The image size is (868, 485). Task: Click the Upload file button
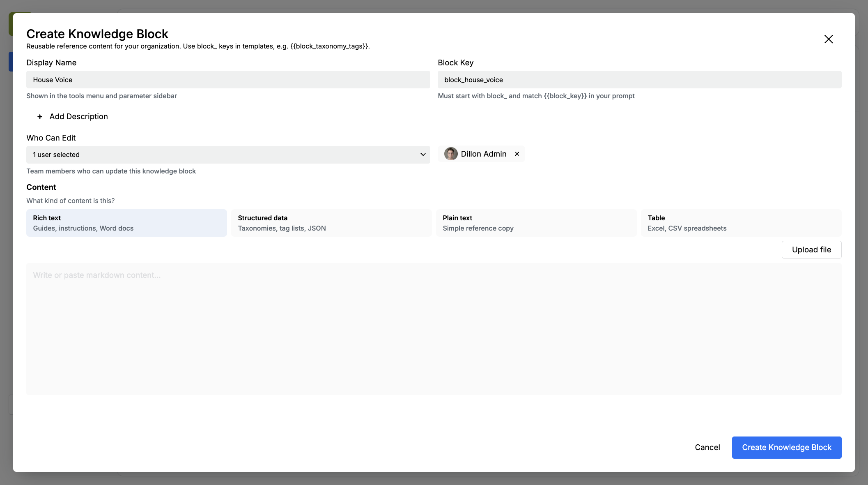(x=811, y=249)
